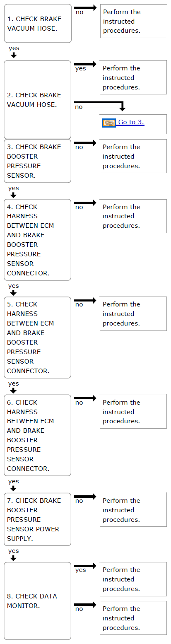The image size is (171, 644).
Task: Click the yes arrow beside step 2
Action: (85, 64)
